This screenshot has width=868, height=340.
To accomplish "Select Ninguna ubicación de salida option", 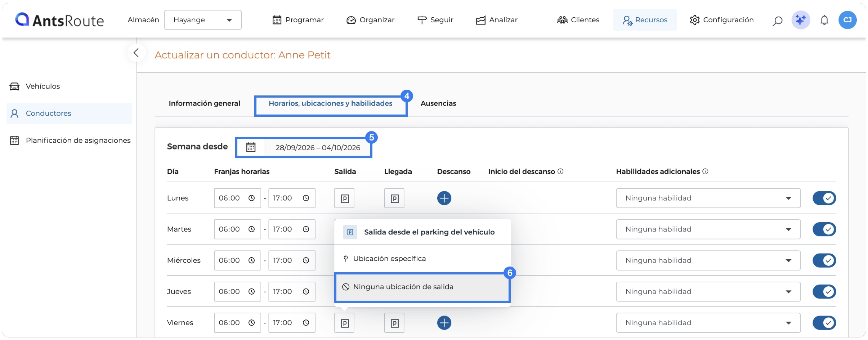I will pyautogui.click(x=422, y=287).
